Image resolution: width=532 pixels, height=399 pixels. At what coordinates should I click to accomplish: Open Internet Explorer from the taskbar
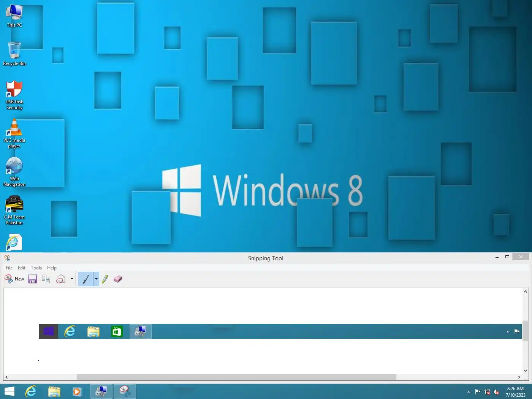(x=31, y=391)
